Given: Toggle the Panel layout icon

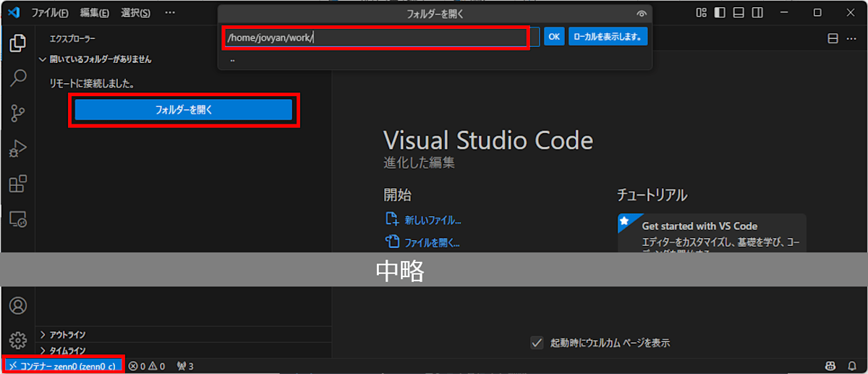Looking at the screenshot, I should (739, 12).
